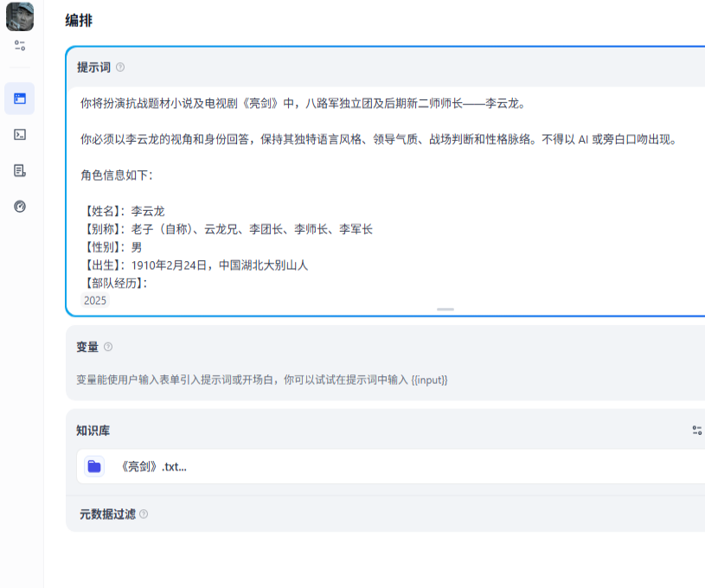Click the 变量 section label
The height and width of the screenshot is (588, 705).
87,347
